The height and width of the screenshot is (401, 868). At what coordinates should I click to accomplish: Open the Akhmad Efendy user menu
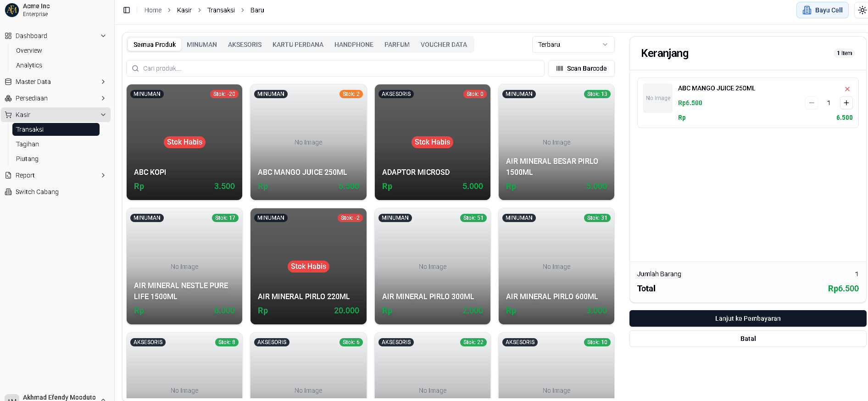click(56, 397)
